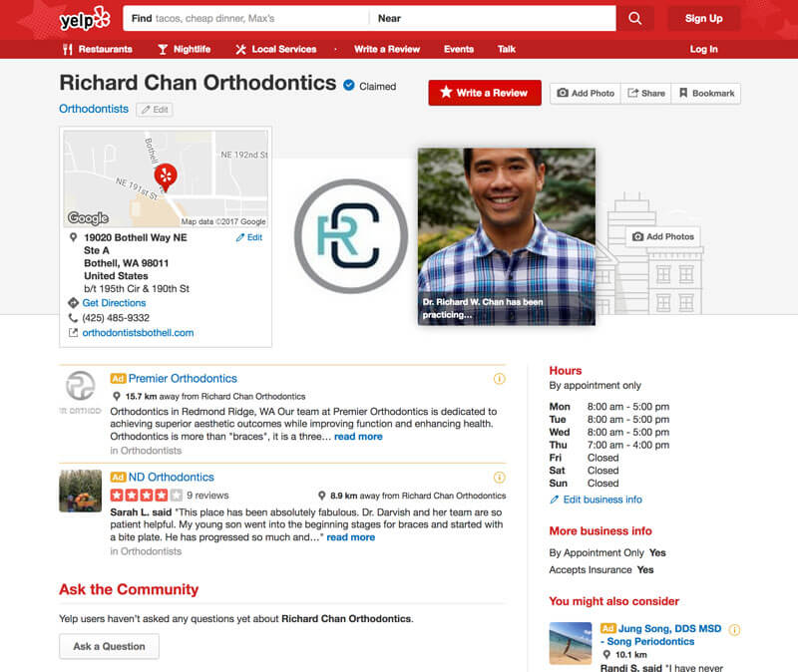Click 'Accepts Insurance Yes' info row

point(601,570)
